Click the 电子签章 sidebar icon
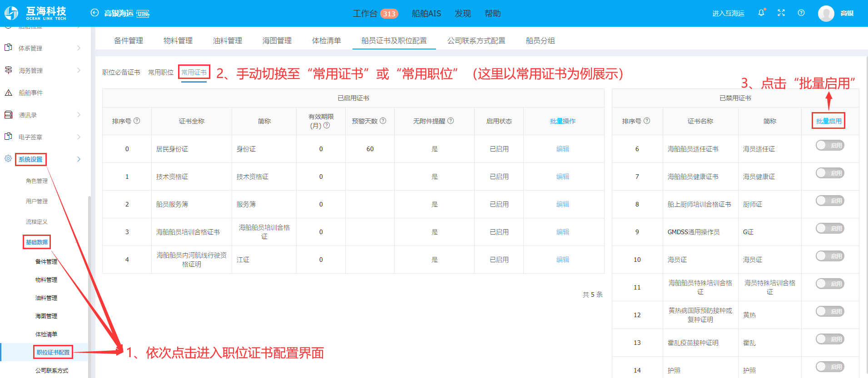868x378 pixels. tap(8, 137)
